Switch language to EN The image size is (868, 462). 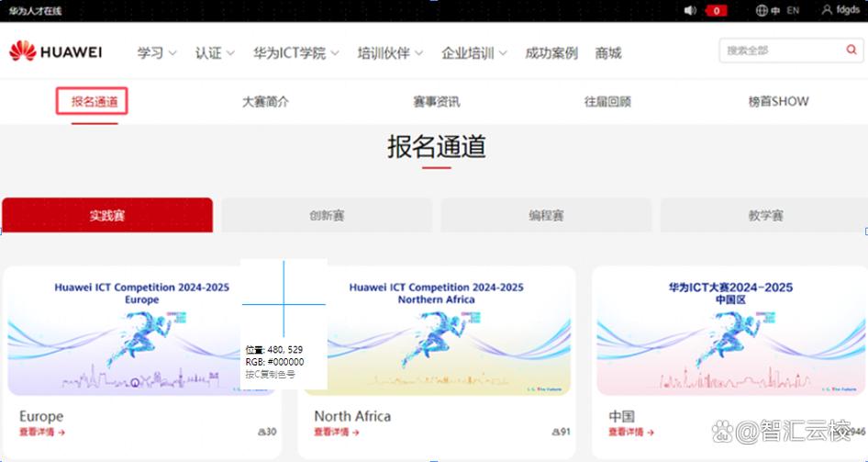pos(794,10)
